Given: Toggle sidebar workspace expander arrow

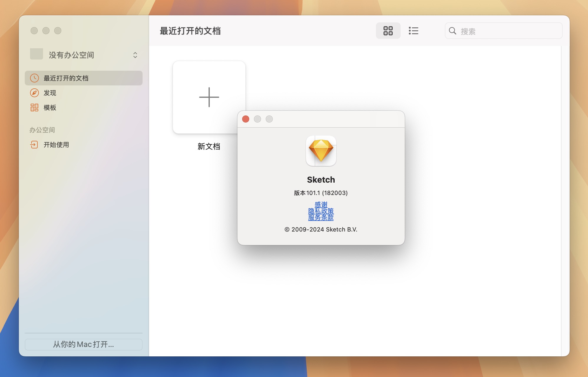Looking at the screenshot, I should pyautogui.click(x=135, y=55).
